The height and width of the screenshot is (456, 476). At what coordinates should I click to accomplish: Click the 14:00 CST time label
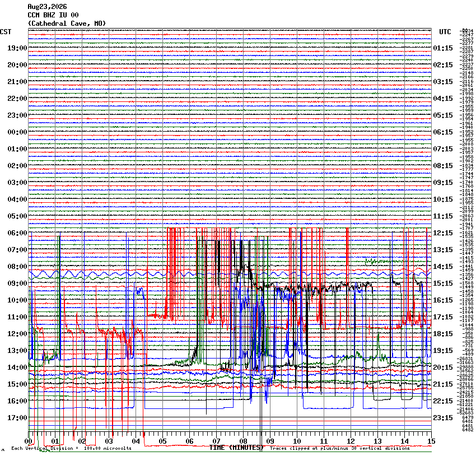coord(17,367)
